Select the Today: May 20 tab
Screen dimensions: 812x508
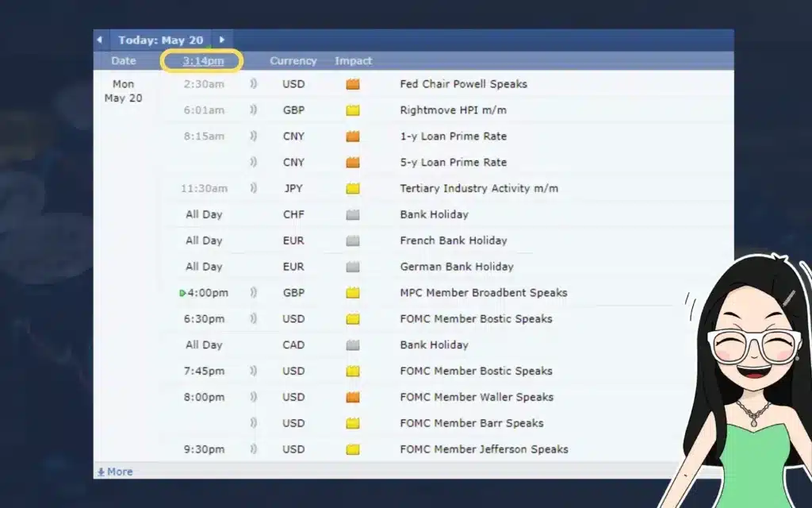(160, 40)
